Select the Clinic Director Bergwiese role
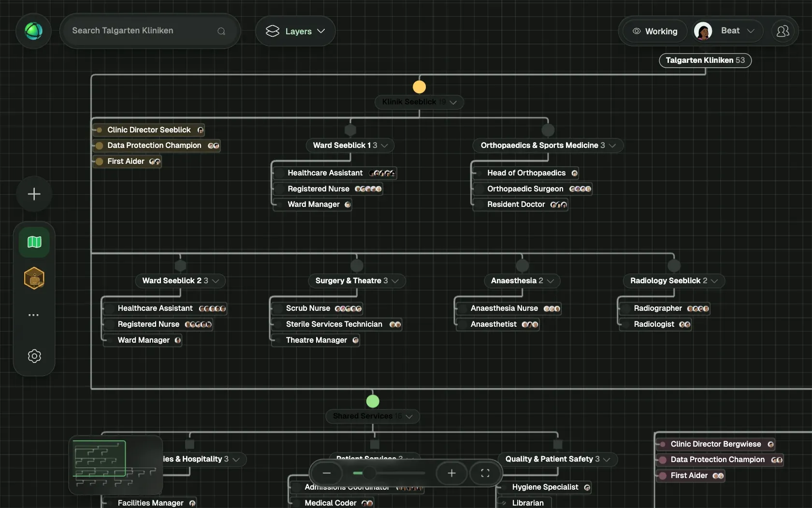812x508 pixels. (x=716, y=444)
